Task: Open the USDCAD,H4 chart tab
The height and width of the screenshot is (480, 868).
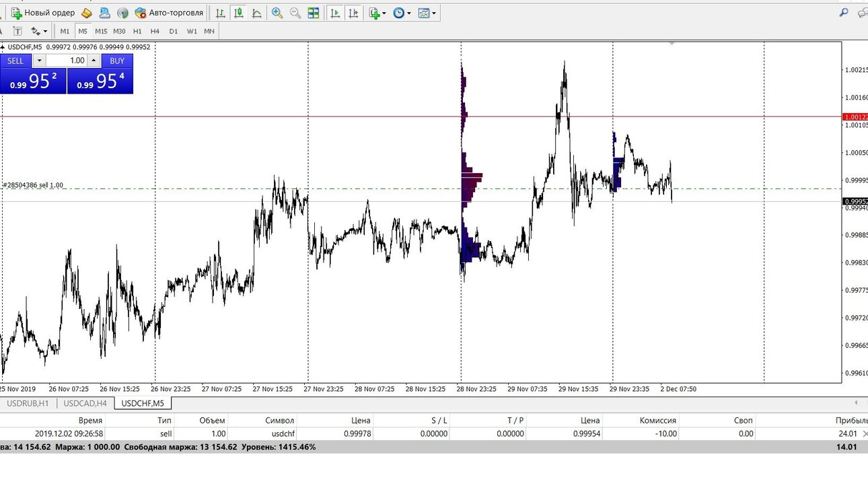Action: pyautogui.click(x=85, y=403)
